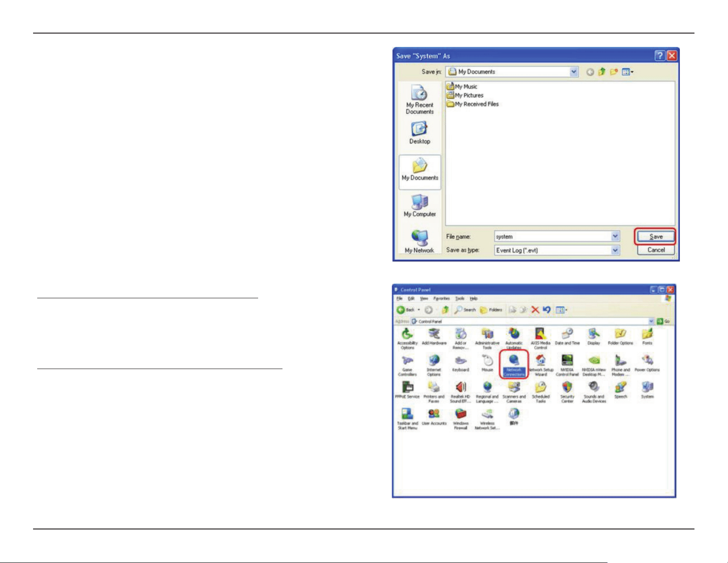The height and width of the screenshot is (563, 728).
Task: Open File menu in Control Panel
Action: tap(400, 299)
